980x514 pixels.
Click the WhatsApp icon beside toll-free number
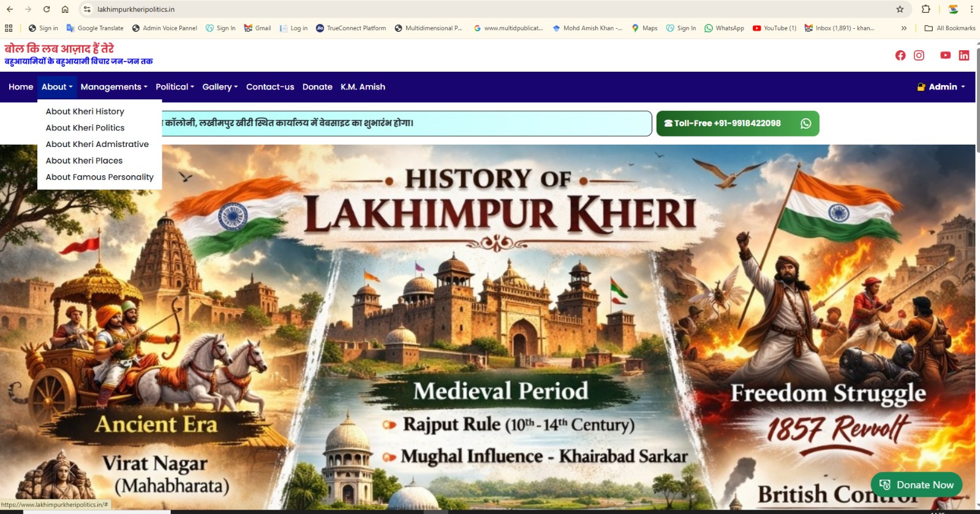pos(805,124)
